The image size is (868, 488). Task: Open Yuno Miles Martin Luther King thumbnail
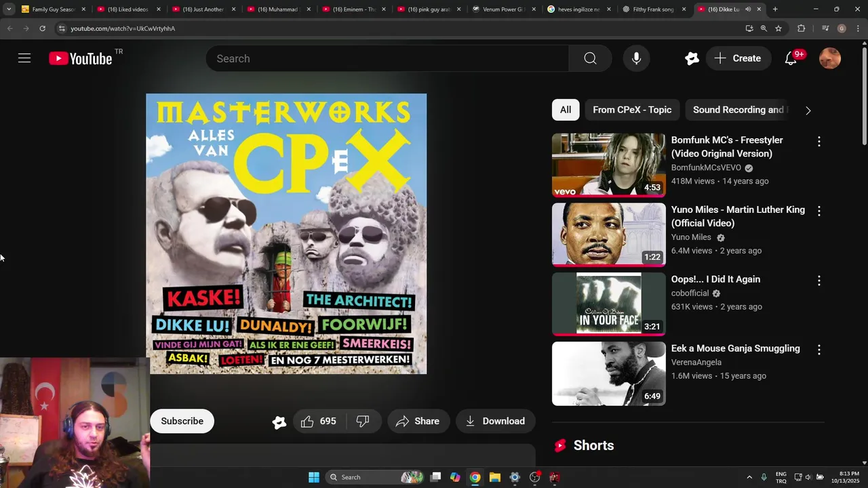608,235
